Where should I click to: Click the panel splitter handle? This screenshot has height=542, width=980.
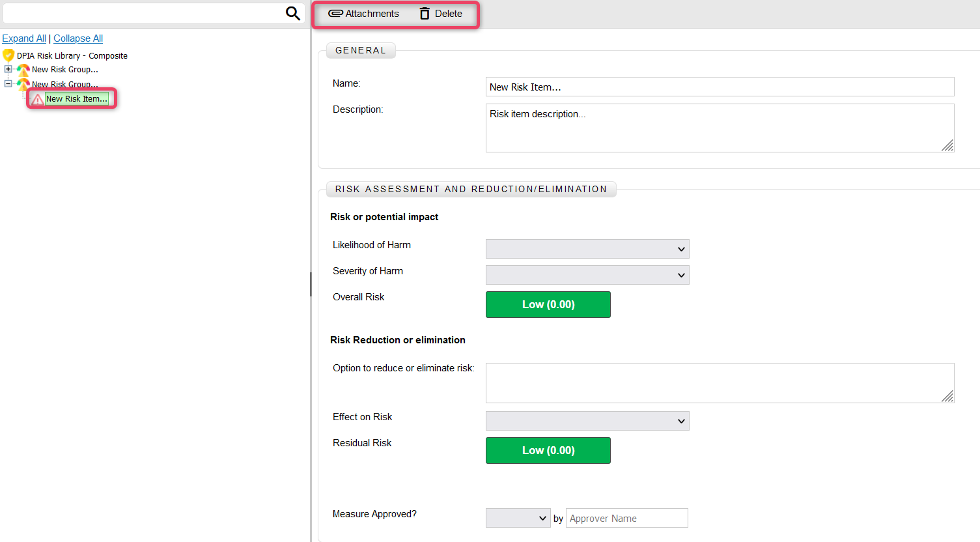[x=311, y=285]
